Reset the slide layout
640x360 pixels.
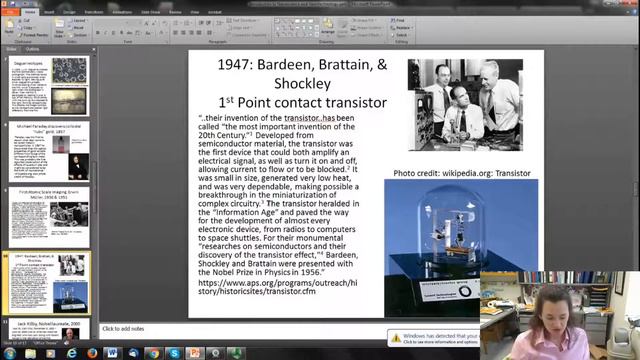(x=76, y=28)
